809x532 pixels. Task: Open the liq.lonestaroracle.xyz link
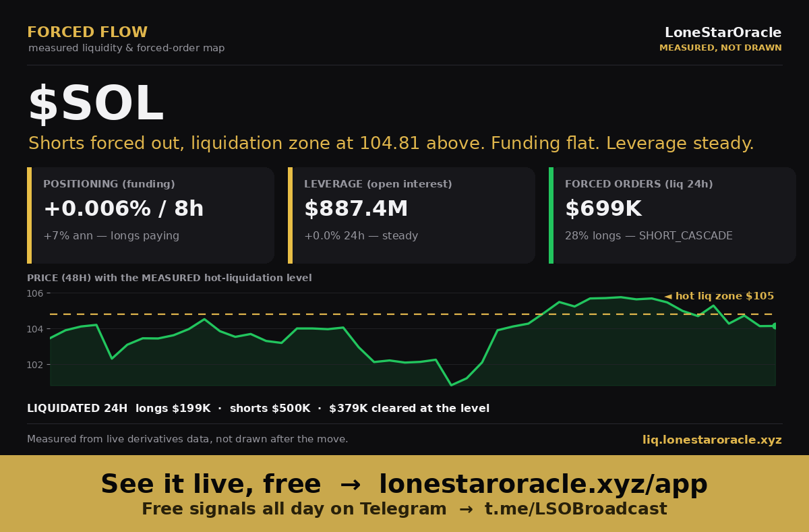point(712,440)
